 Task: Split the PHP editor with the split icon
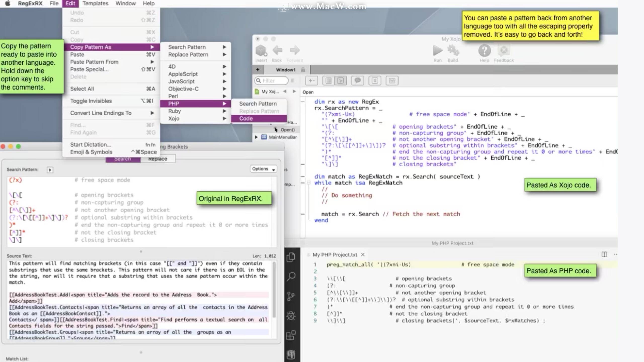[604, 254]
